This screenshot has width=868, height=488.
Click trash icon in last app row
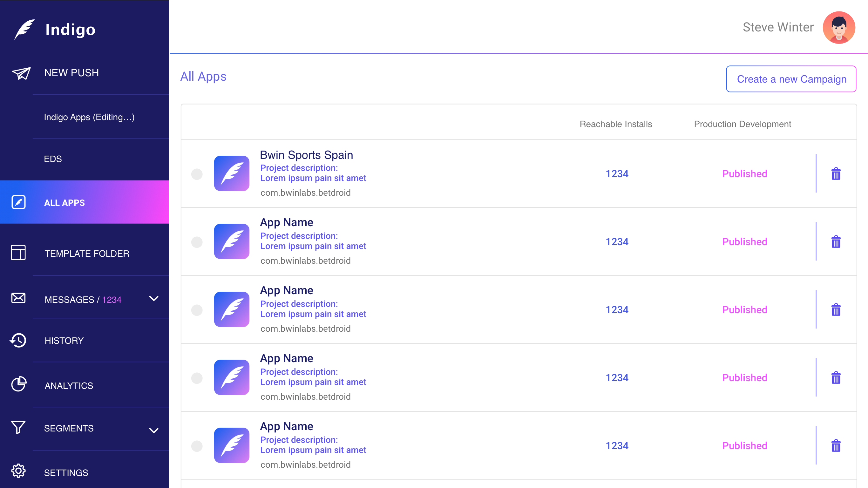point(836,445)
